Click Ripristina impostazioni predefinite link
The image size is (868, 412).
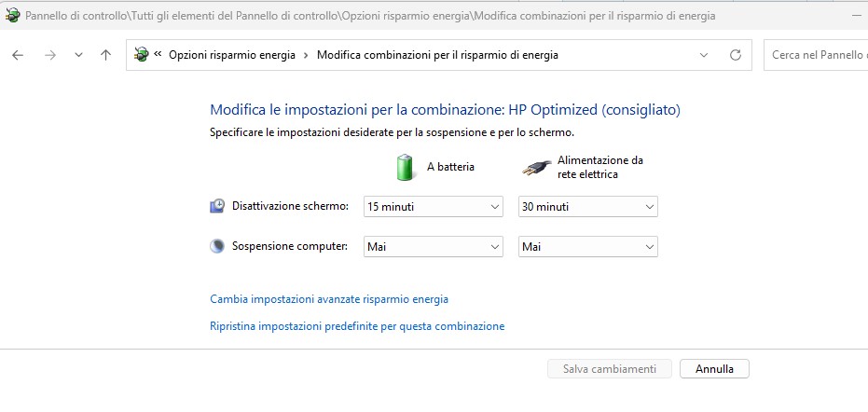coord(357,326)
